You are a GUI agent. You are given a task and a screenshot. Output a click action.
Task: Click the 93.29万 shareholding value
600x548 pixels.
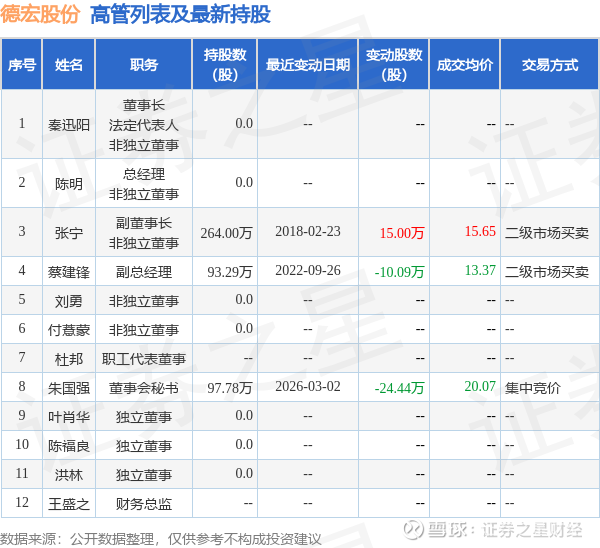click(x=230, y=272)
